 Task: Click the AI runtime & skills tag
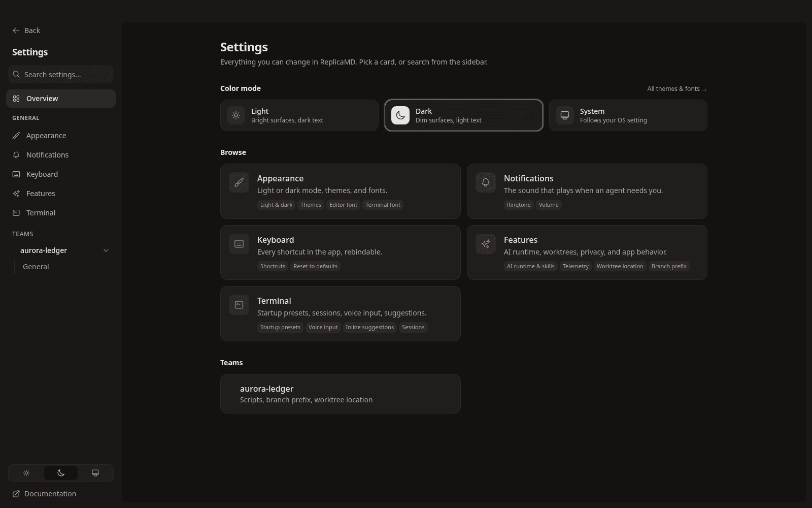[530, 266]
